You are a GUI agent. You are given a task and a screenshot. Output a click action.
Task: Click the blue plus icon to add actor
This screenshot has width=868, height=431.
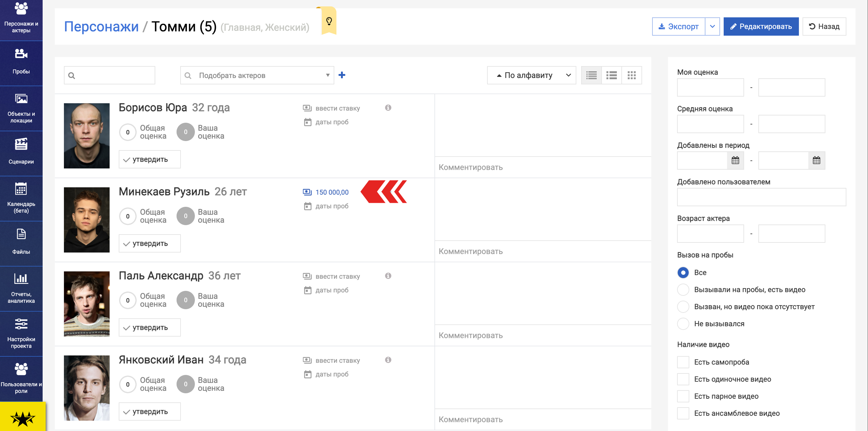click(x=342, y=75)
